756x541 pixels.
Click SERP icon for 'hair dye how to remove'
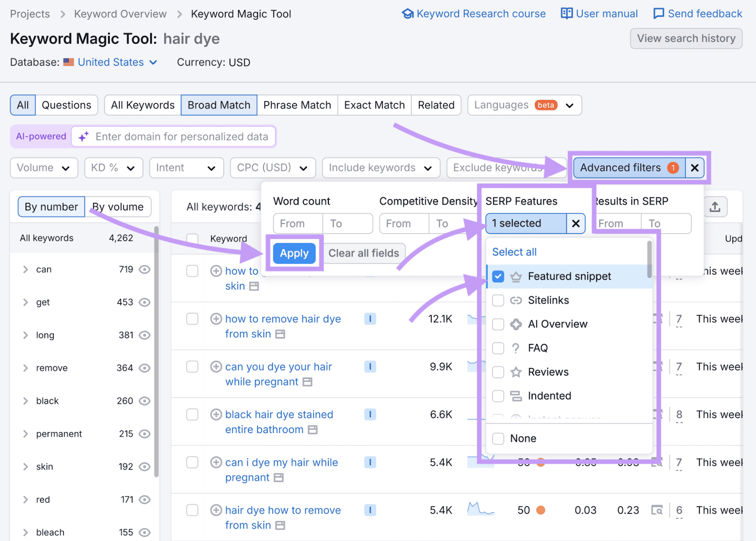point(656,510)
